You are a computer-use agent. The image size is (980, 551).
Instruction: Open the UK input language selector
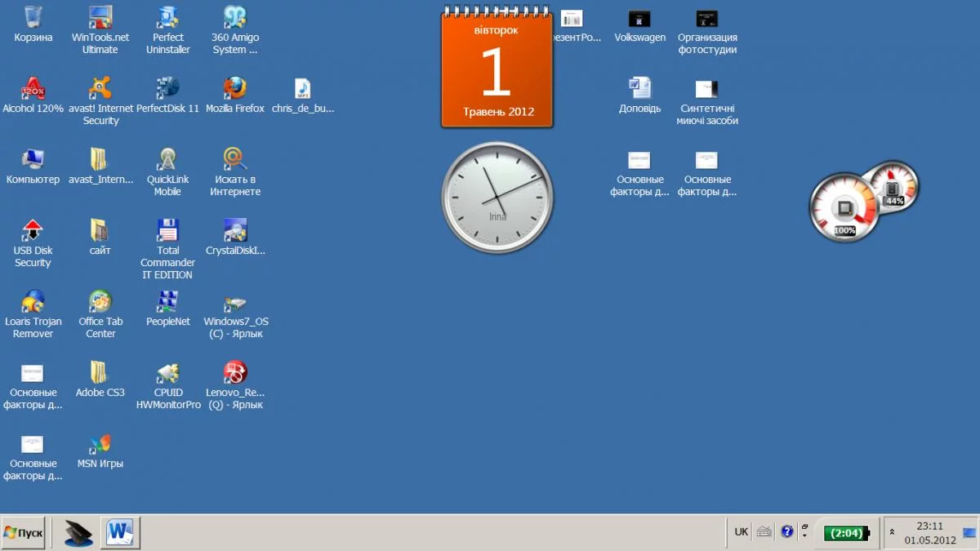pos(741,532)
